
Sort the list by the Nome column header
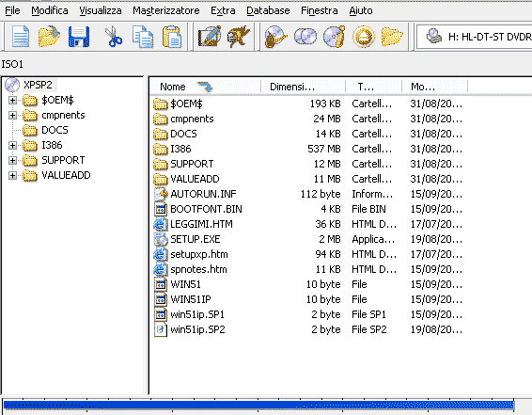tap(205, 87)
